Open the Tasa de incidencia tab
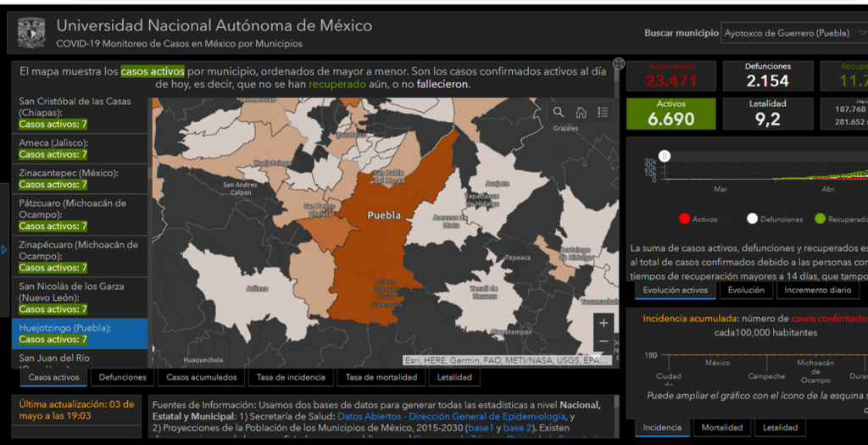The width and height of the screenshot is (868, 445). (x=291, y=377)
